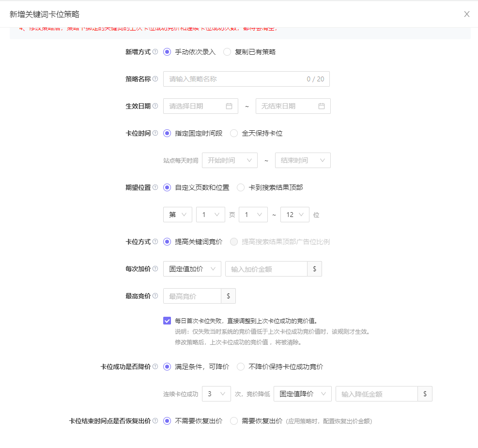Click the $ icon beside 输入加价金额

[314, 269]
